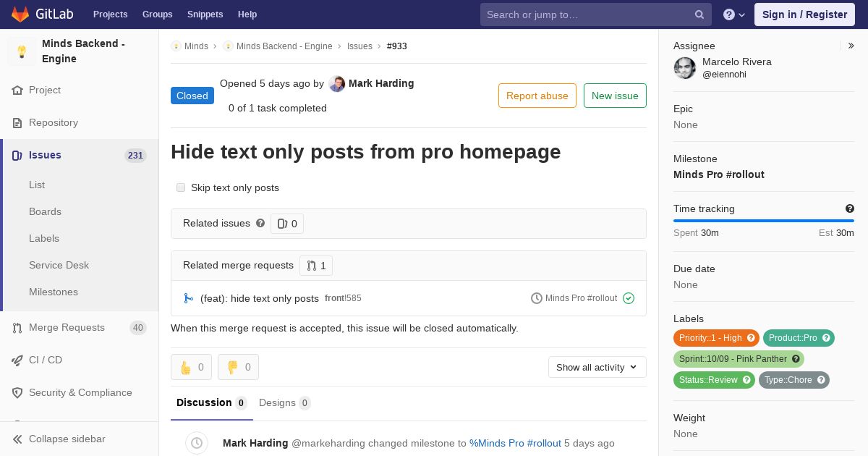The height and width of the screenshot is (456, 868).
Task: Click the search magnifier icon
Action: coord(699,14)
